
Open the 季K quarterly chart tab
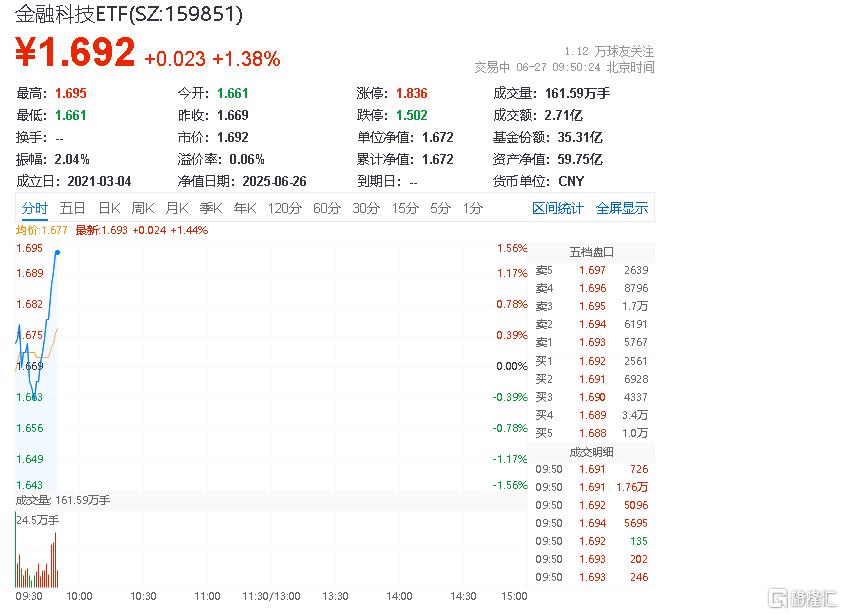coord(210,208)
